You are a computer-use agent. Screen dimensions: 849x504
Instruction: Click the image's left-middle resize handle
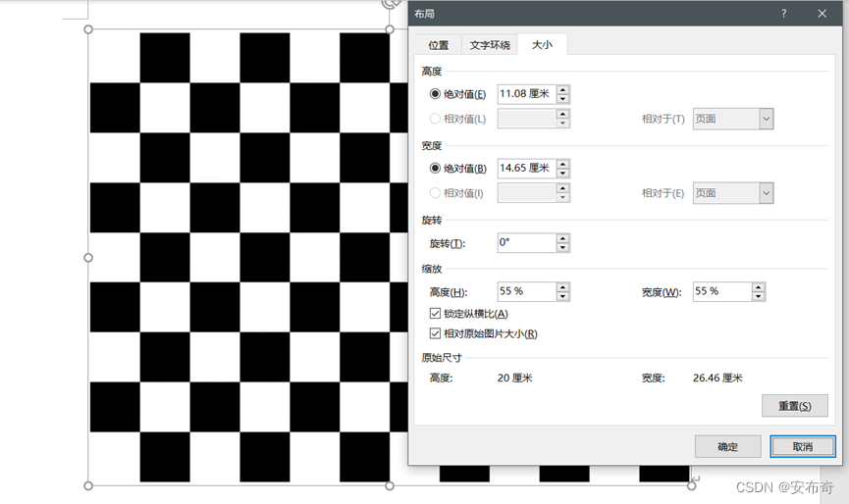coord(88,258)
